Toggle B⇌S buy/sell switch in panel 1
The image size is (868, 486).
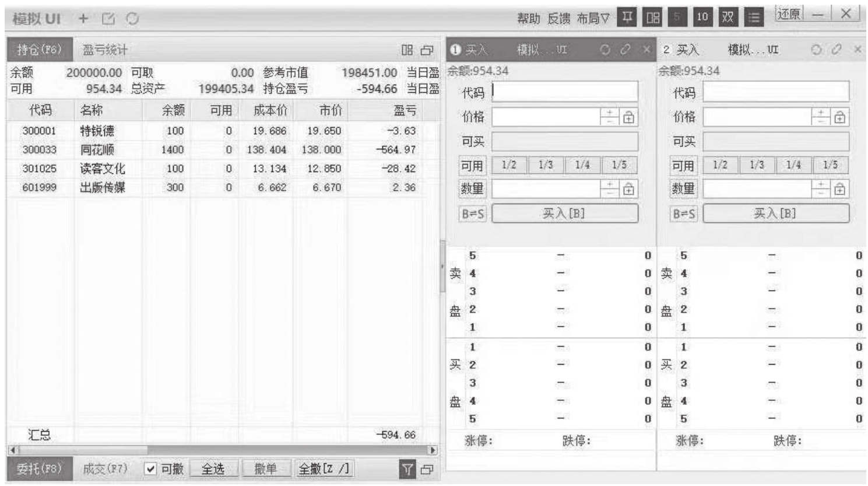pos(473,214)
